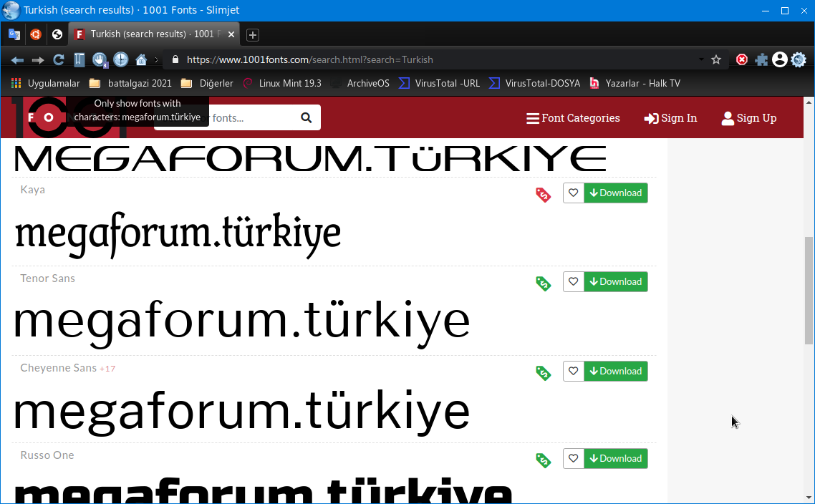
Task: Favorite Tenor Sans with heart
Action: [x=574, y=281]
